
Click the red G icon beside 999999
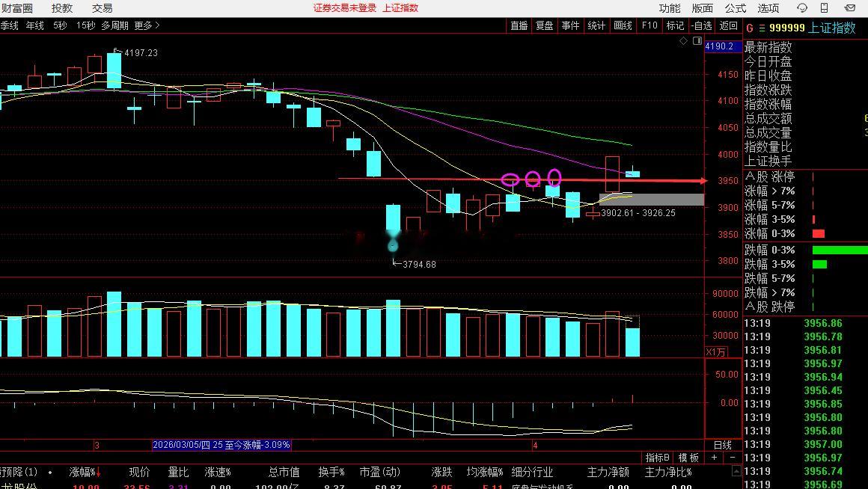point(750,28)
